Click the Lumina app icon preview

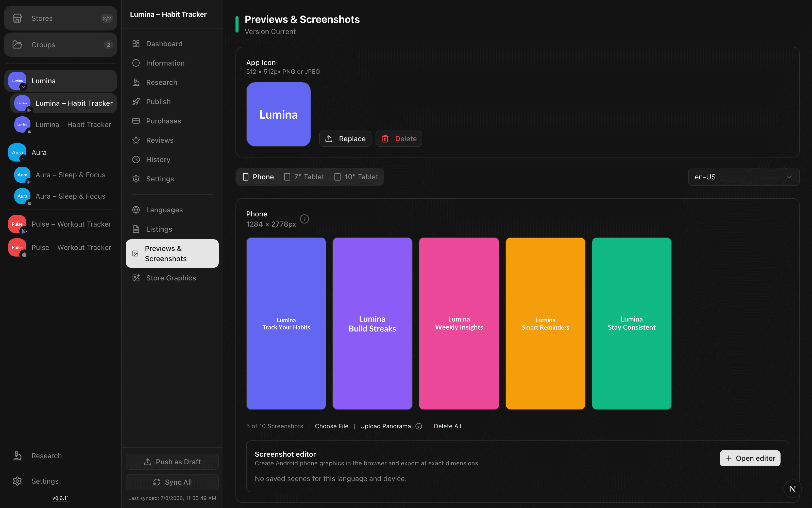(279, 114)
